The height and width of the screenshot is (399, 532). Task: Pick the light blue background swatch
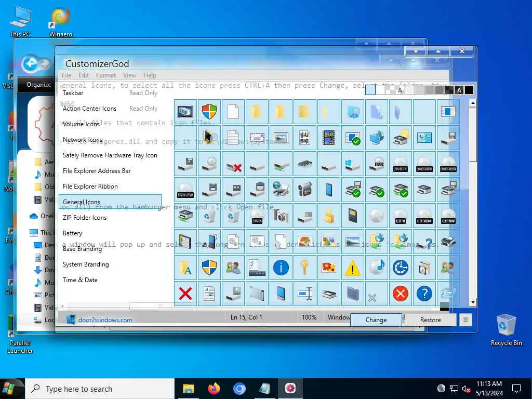pyautogui.click(x=370, y=90)
